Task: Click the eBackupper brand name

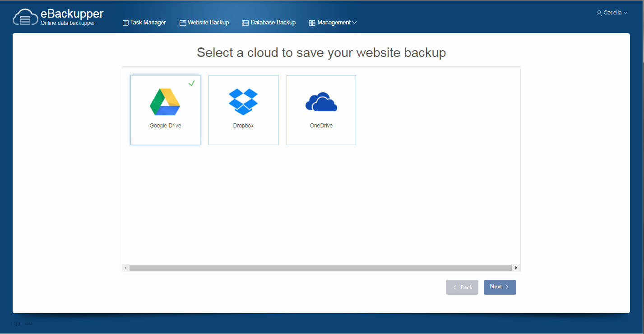Action: (x=72, y=14)
